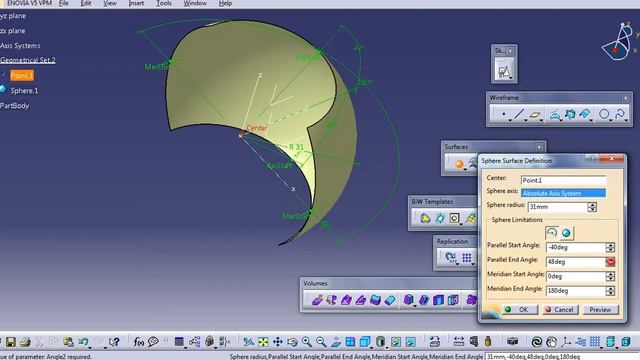The height and width of the screenshot is (360, 640).
Task: Open the View menu
Action: point(109,3)
